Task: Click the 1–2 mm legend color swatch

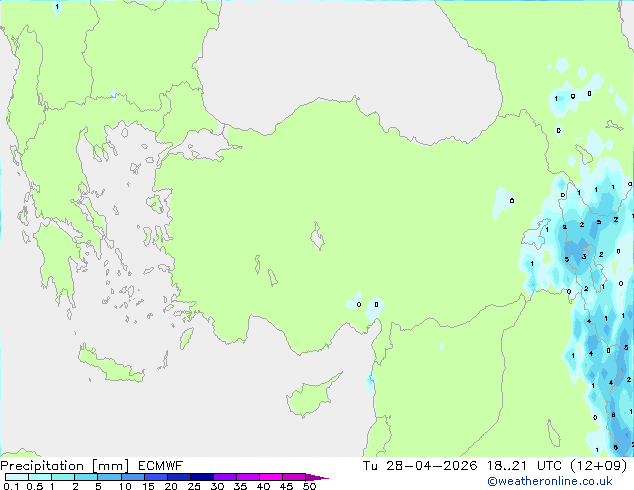Action: point(63,477)
